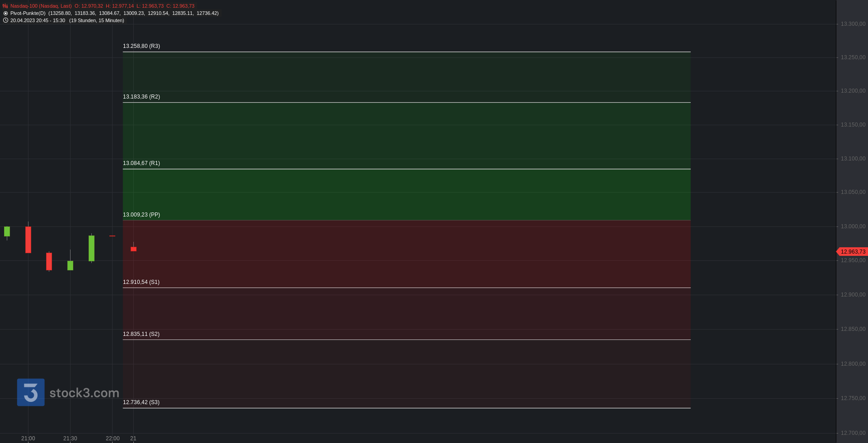This screenshot has width=868, height=443.
Task: Select the 13.009,23 (PP) pivot label
Action: coord(142,215)
